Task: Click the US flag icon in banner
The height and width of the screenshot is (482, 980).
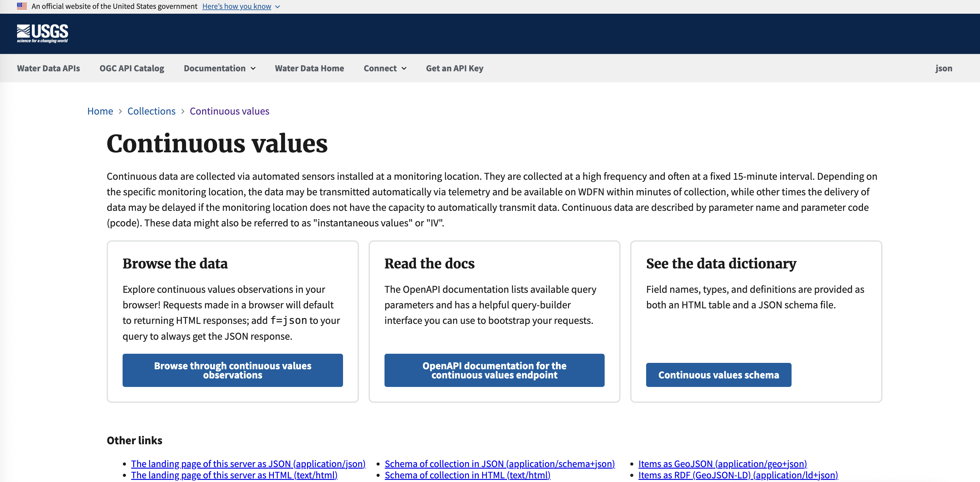Action: tap(22, 6)
